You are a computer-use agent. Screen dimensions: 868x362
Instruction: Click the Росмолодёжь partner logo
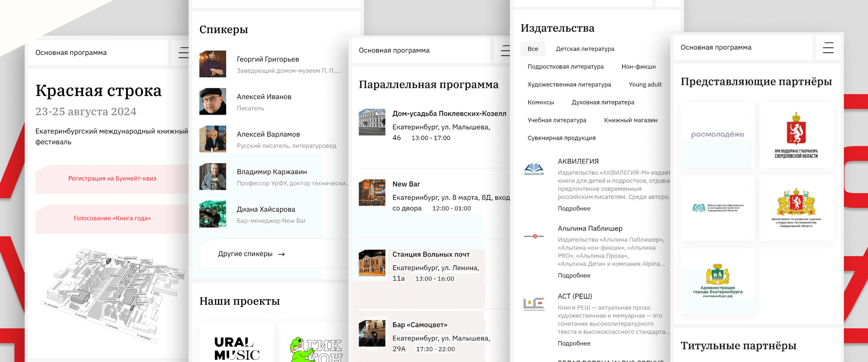click(717, 135)
